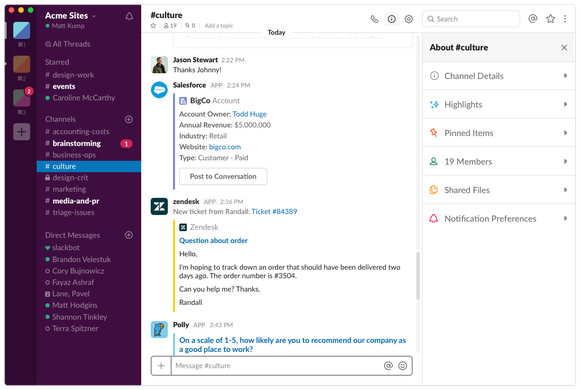Start a call with the phone icon

(374, 19)
